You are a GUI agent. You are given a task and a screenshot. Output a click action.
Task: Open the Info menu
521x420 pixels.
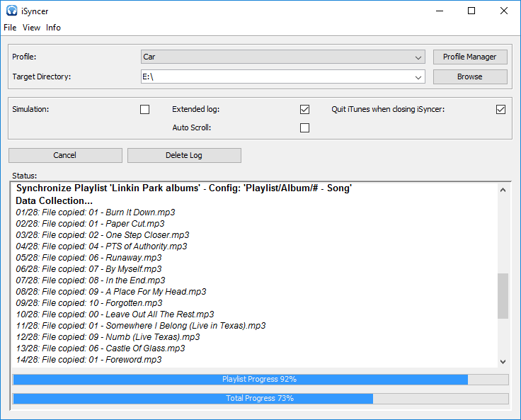point(54,28)
